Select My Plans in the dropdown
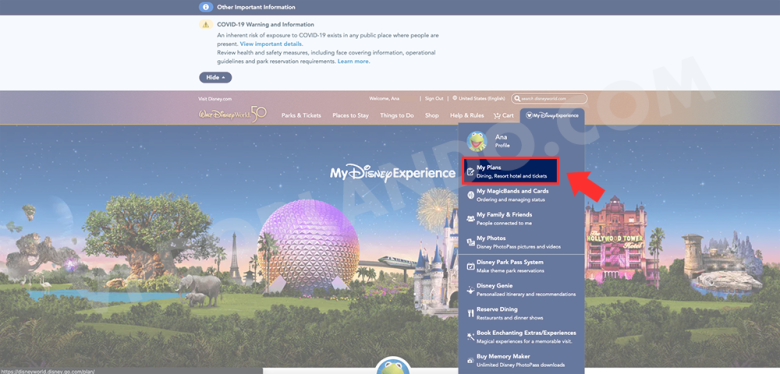Image resolution: width=780 pixels, height=374 pixels. 510,172
